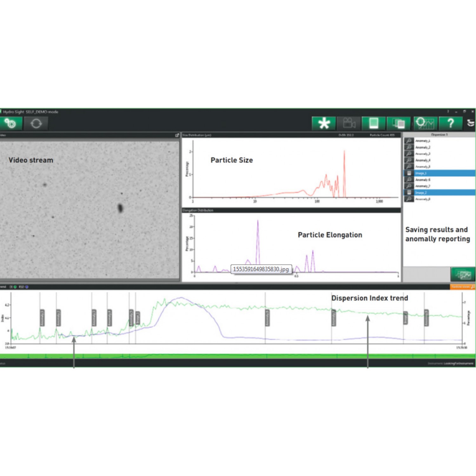Toggle the blue RSD trend indicator

pyautogui.click(x=27, y=287)
